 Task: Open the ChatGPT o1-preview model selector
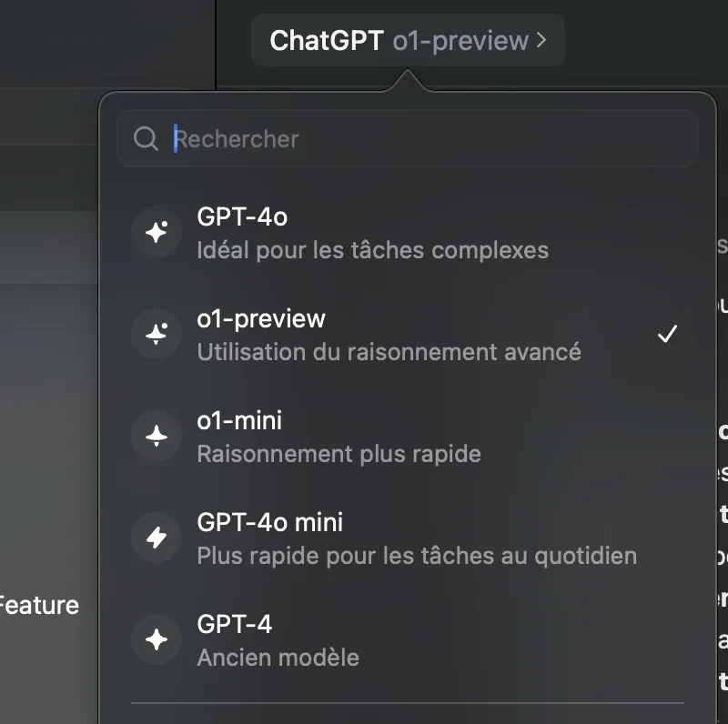pyautogui.click(x=408, y=40)
